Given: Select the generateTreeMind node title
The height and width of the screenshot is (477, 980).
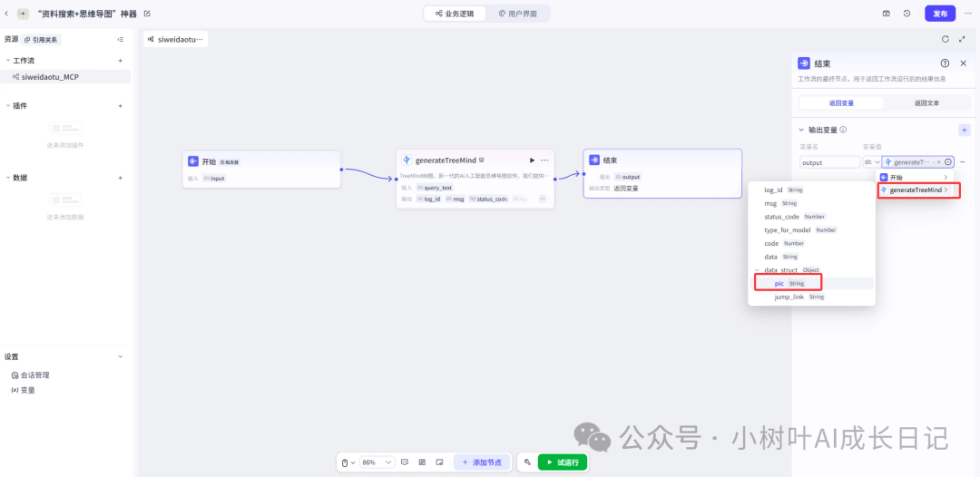Looking at the screenshot, I should click(x=446, y=160).
